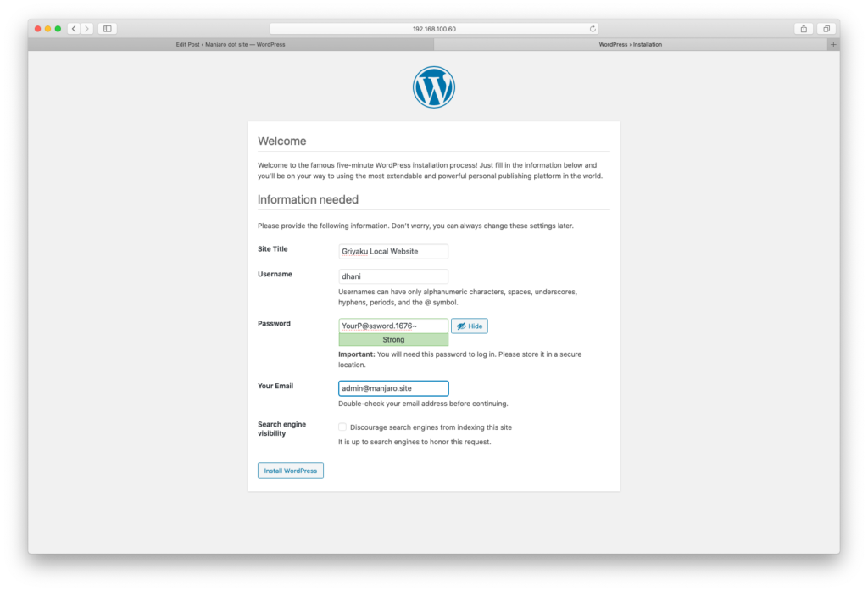The width and height of the screenshot is (868, 591).
Task: Click the Strong password strength indicator
Action: 393,339
